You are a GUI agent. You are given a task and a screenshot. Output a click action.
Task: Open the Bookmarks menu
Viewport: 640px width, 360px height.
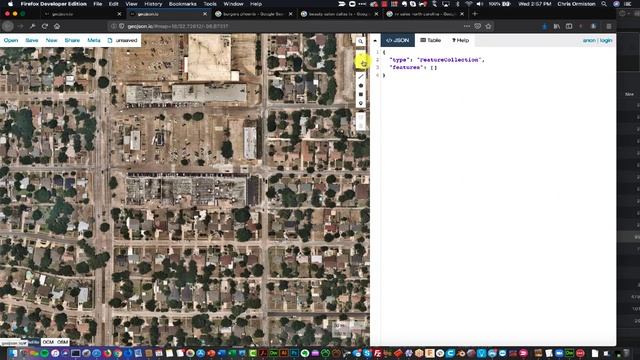[x=182, y=4]
